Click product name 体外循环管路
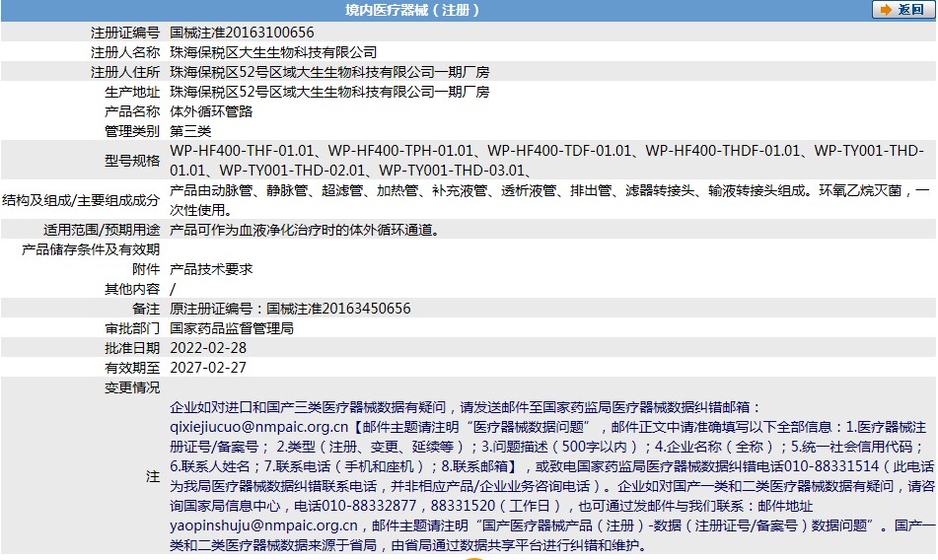The height and width of the screenshot is (560, 938). [x=211, y=111]
